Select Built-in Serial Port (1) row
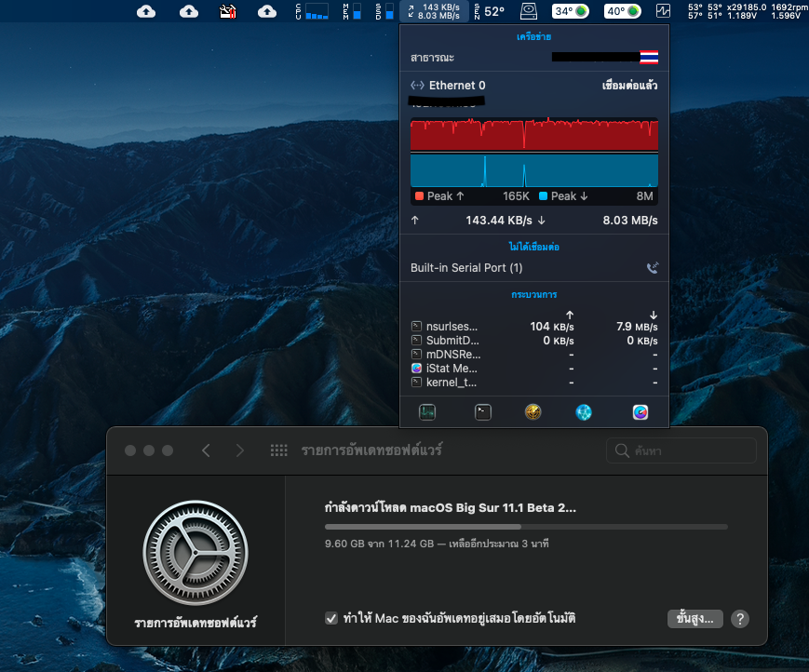The width and height of the screenshot is (809, 672). [534, 268]
